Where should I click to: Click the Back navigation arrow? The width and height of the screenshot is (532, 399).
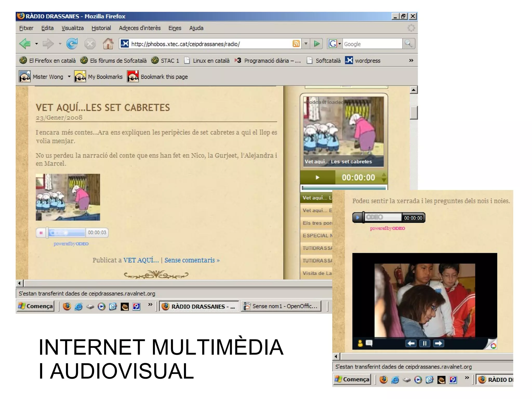(25, 43)
